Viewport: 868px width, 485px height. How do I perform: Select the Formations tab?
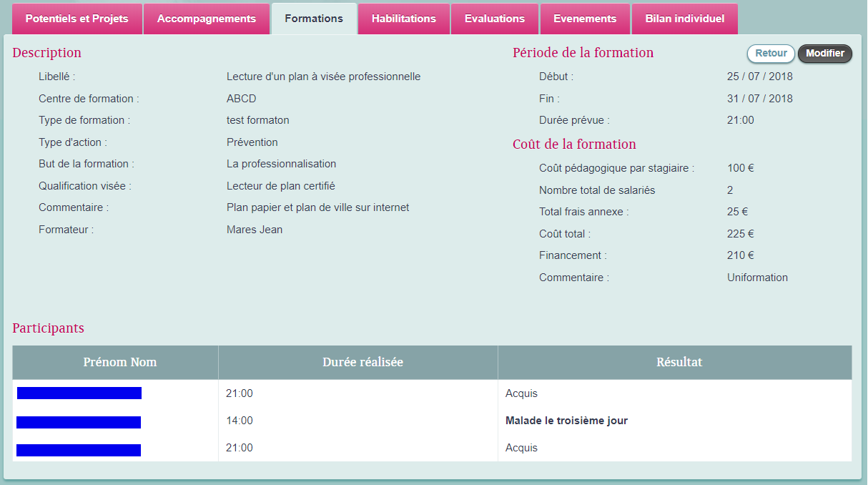click(x=314, y=19)
